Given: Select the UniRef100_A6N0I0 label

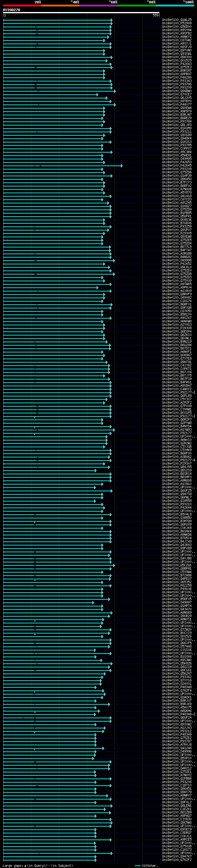Looking at the screenshot, I should pyautogui.click(x=177, y=440).
